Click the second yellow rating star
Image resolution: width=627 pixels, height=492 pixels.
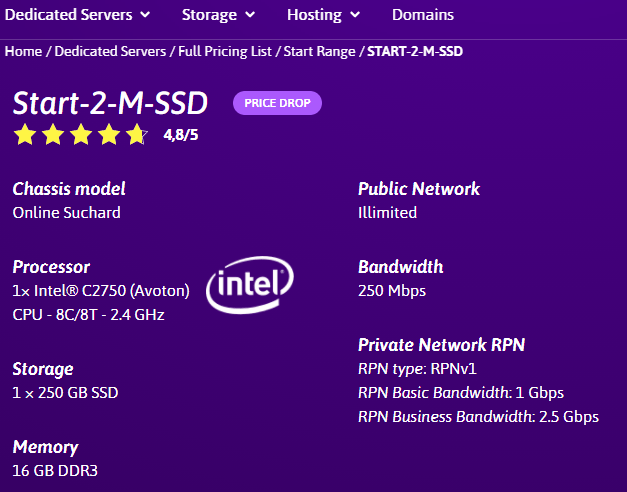tap(53, 134)
